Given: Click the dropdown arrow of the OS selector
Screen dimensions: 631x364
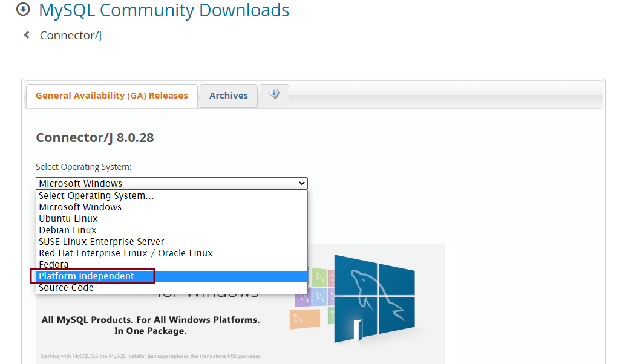Looking at the screenshot, I should coord(301,183).
